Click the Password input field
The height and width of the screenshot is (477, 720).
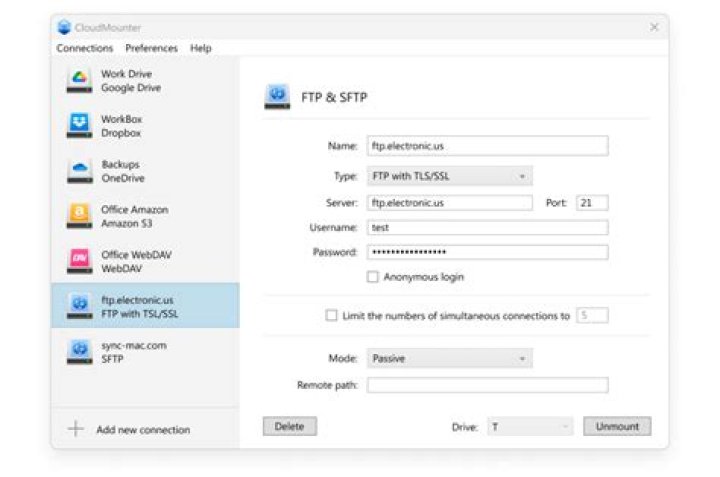pyautogui.click(x=487, y=252)
